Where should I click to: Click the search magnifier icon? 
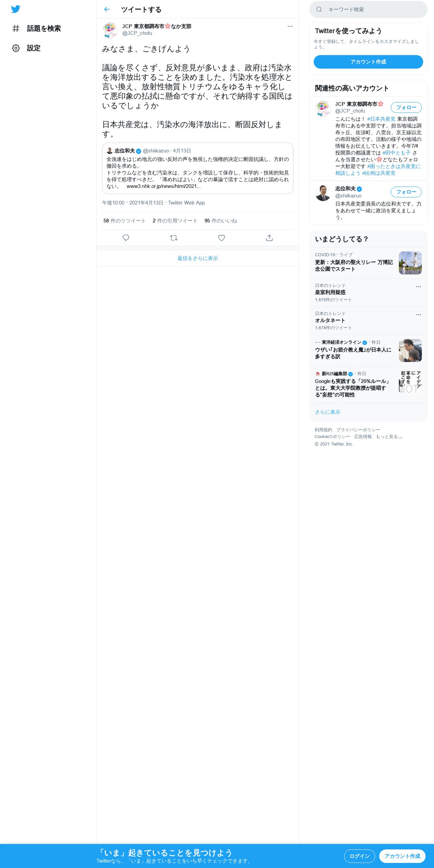point(319,9)
